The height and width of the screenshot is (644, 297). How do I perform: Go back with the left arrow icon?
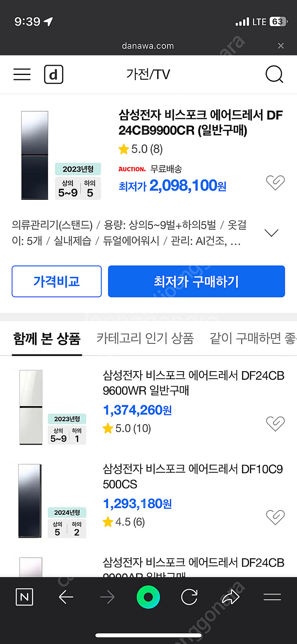(x=66, y=597)
